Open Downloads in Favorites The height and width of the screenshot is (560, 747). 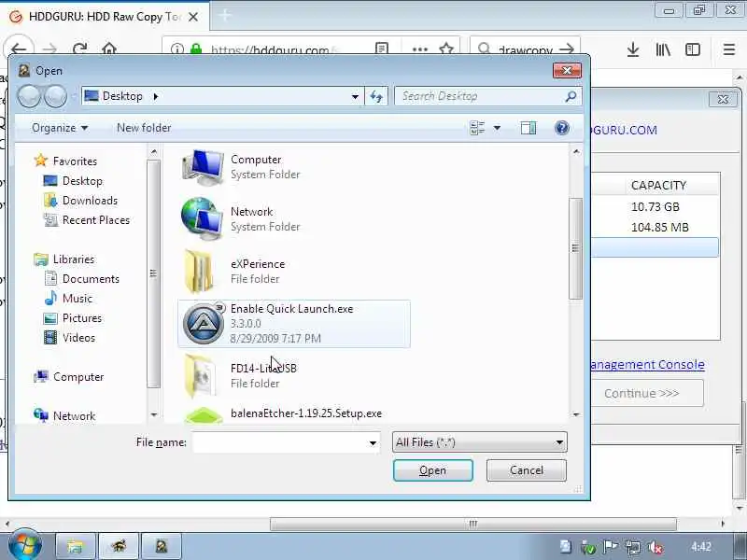tap(90, 201)
